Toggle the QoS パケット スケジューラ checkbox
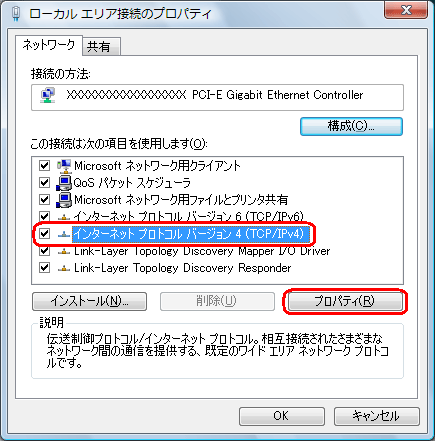The height and width of the screenshot is (441, 435). 44,183
